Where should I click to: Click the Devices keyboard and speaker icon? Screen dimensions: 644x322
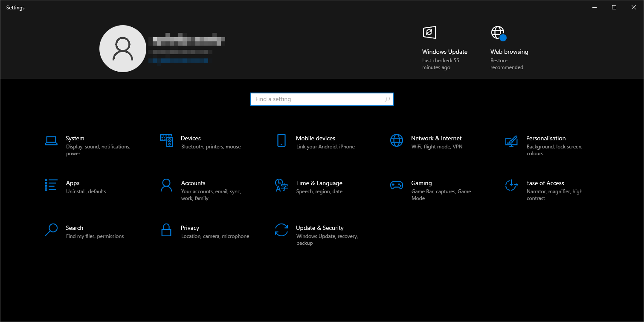166,140
